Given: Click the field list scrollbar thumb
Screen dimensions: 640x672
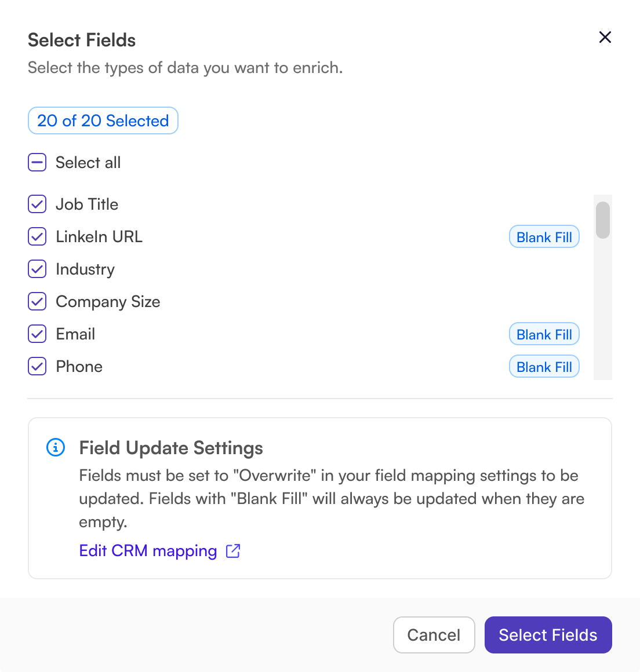Looking at the screenshot, I should (x=603, y=220).
